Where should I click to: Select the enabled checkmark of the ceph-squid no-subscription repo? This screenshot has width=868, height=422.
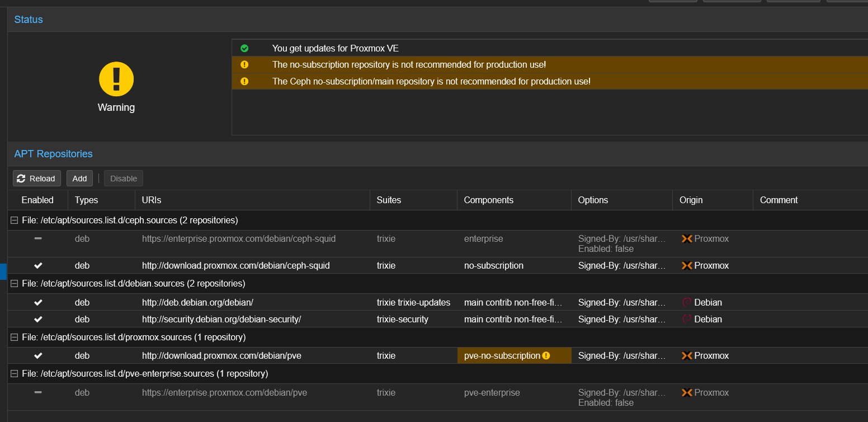[x=38, y=265]
